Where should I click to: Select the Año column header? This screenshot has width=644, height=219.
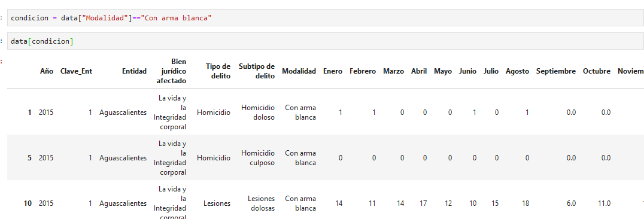(47, 71)
